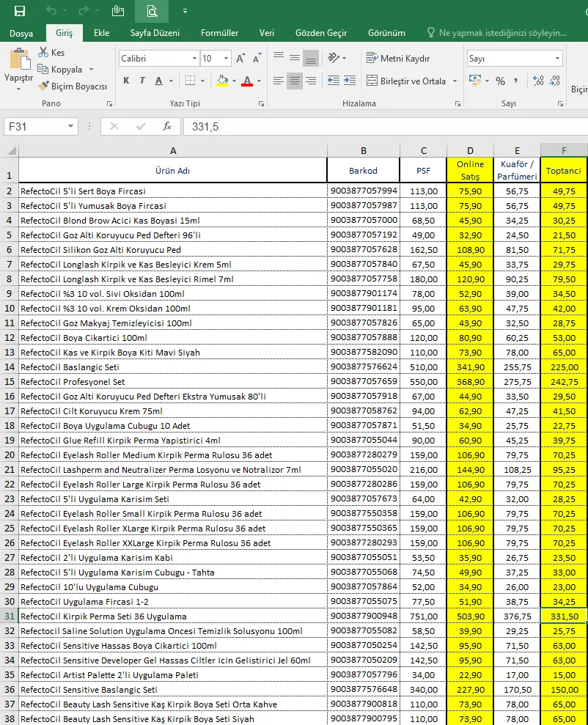588x725 pixels.
Task: Decrease indent in Hizalama group
Action: (x=334, y=81)
